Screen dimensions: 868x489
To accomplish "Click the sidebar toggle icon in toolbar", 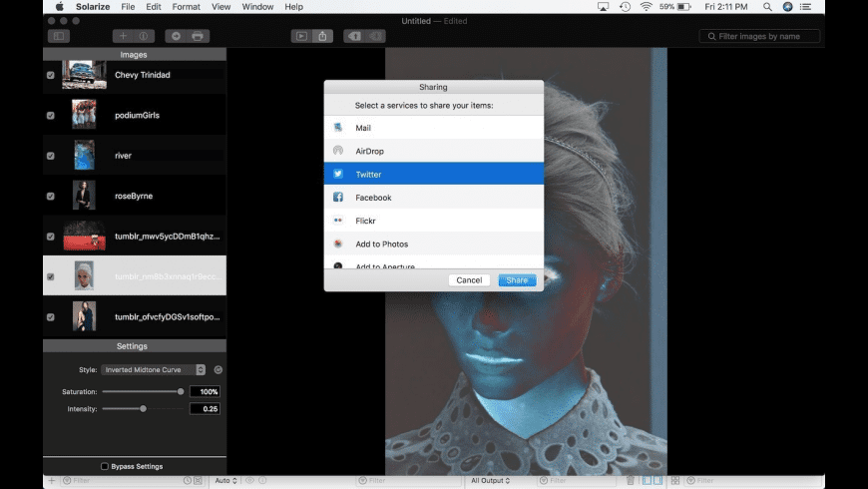I will (x=58, y=36).
